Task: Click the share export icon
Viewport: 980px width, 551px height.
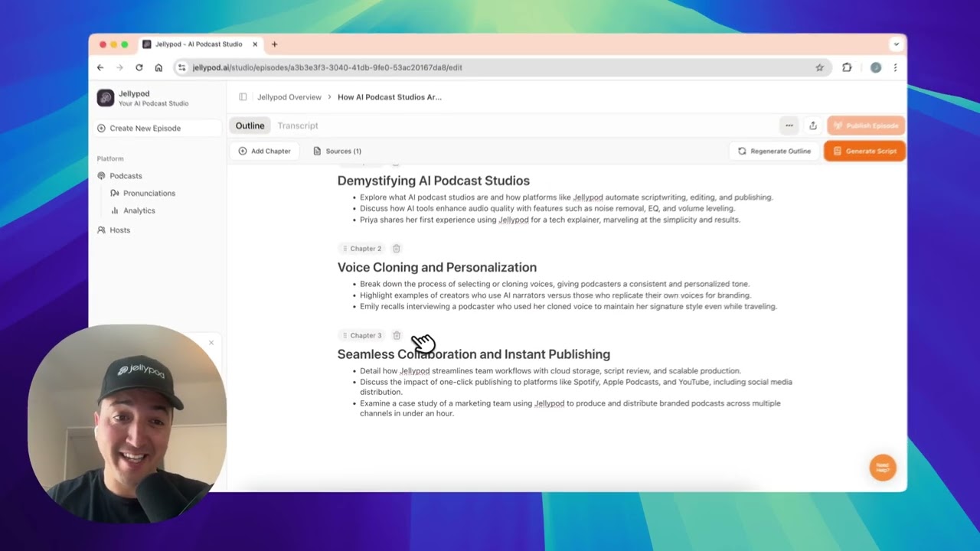Action: click(813, 126)
